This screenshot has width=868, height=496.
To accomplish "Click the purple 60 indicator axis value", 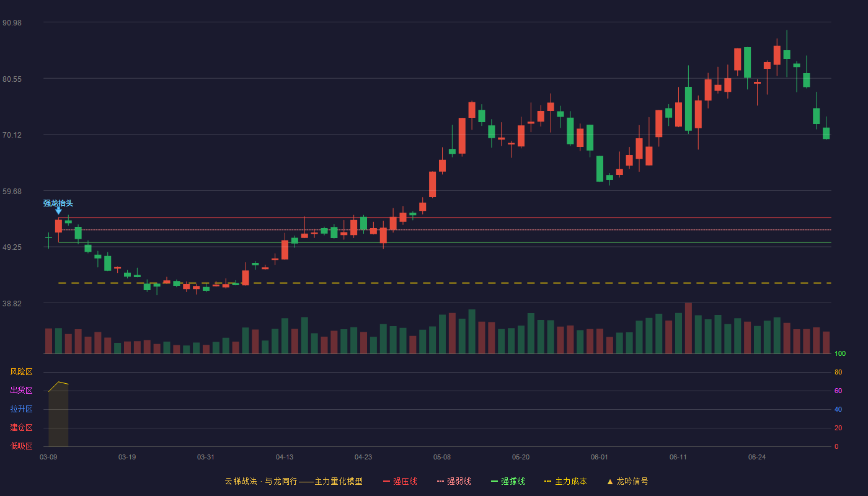I will point(838,391).
